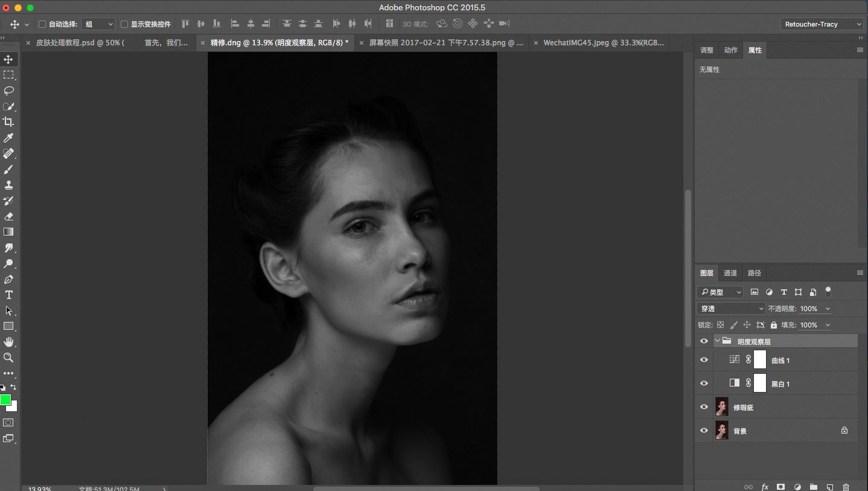This screenshot has width=868, height=491.
Task: Select the Path Selection tool
Action: pyautogui.click(x=8, y=310)
